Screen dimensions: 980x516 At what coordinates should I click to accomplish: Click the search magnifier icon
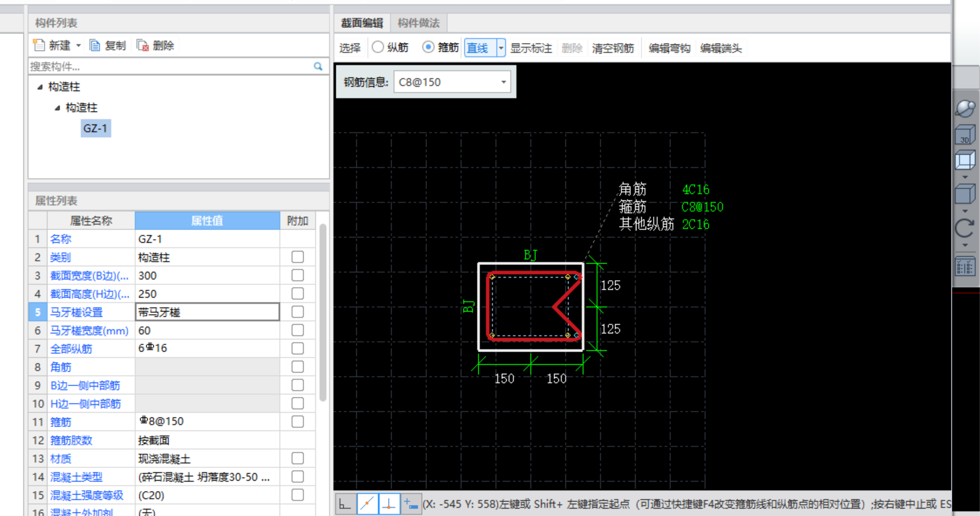point(318,66)
